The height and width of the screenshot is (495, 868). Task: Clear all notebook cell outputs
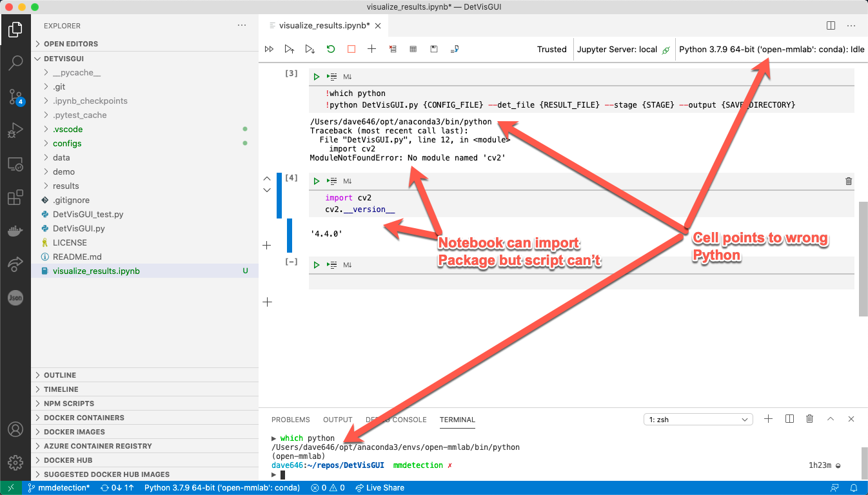coord(393,48)
